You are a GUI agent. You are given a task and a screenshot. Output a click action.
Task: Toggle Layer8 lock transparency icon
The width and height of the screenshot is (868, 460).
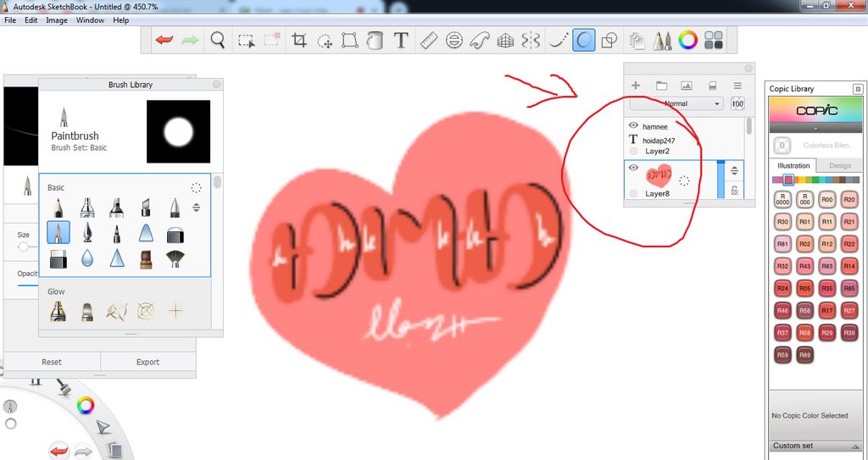tap(735, 191)
